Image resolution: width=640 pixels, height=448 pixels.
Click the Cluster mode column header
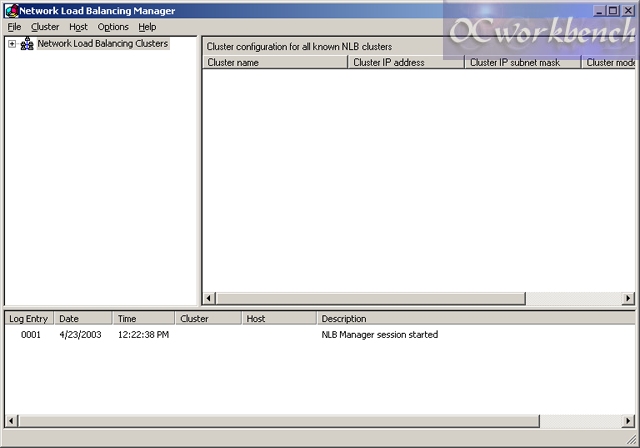(x=609, y=62)
